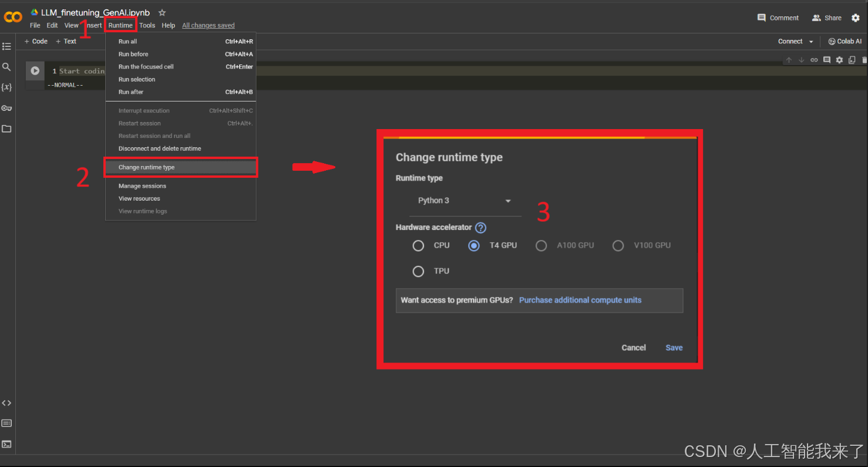This screenshot has height=467, width=868.
Task: Choose Run all from the menu
Action: [x=181, y=42]
